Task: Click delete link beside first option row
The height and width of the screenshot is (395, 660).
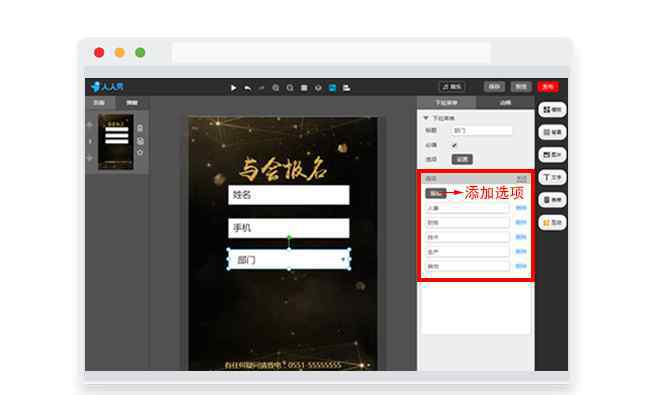Action: 521,208
